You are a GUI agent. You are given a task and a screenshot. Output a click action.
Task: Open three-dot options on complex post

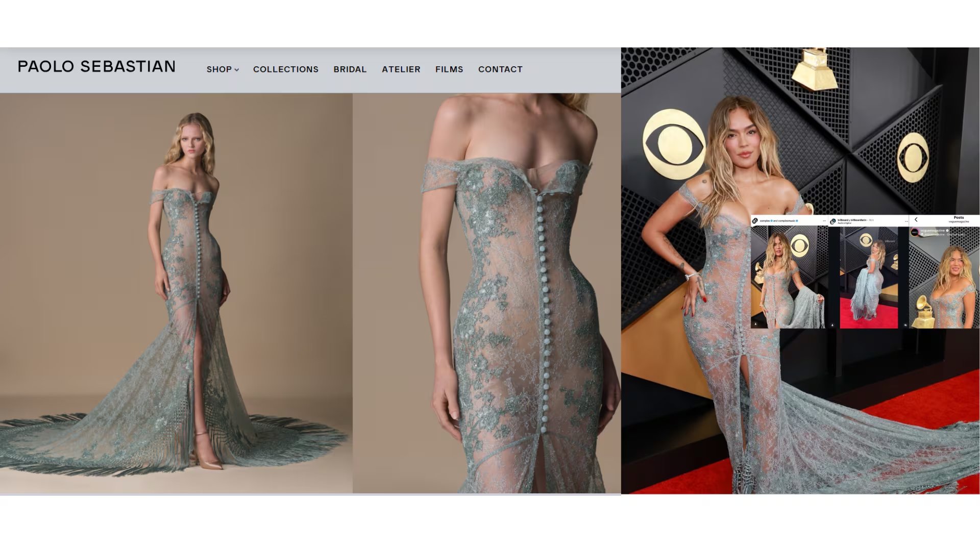click(824, 221)
